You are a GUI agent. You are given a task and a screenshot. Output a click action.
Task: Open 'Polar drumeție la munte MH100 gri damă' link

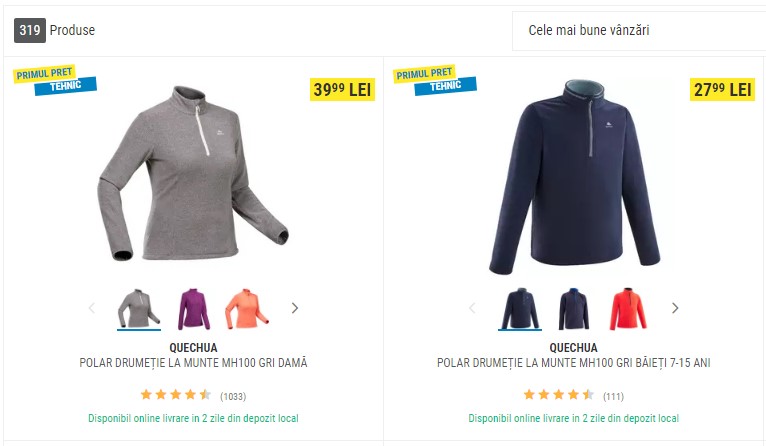(193, 363)
